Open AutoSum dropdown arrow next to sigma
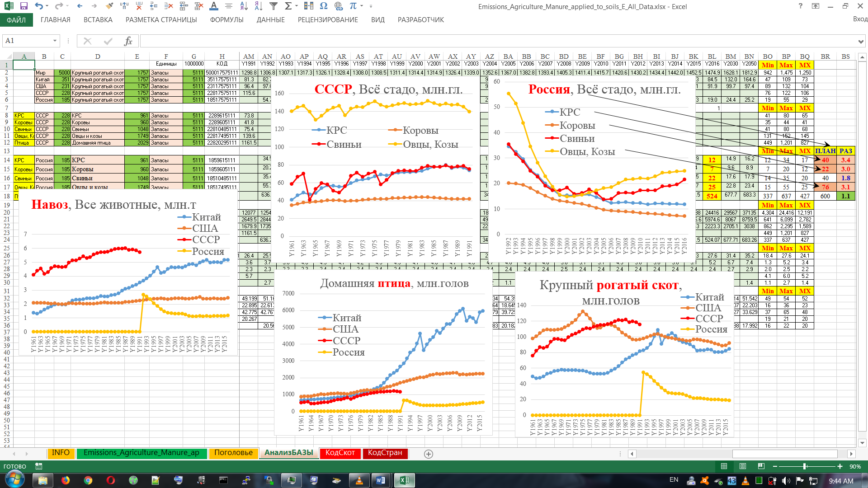Screen dimensions: 868x488 (x=297, y=6)
